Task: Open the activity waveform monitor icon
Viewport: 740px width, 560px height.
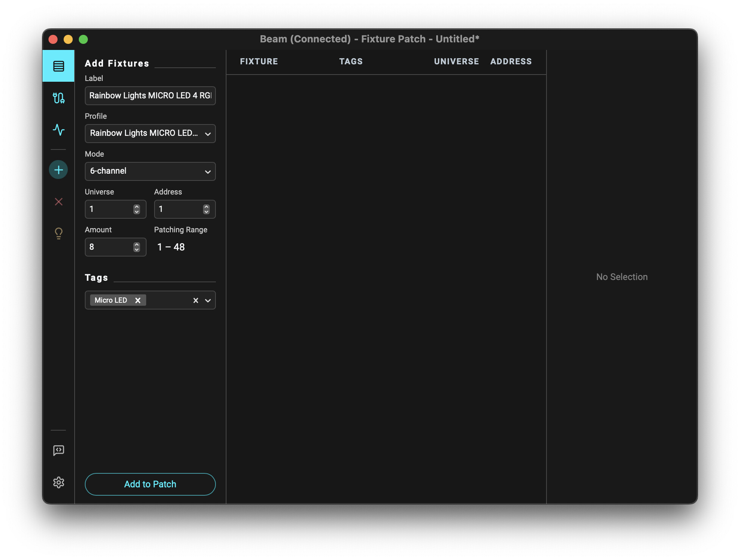Action: [x=58, y=130]
